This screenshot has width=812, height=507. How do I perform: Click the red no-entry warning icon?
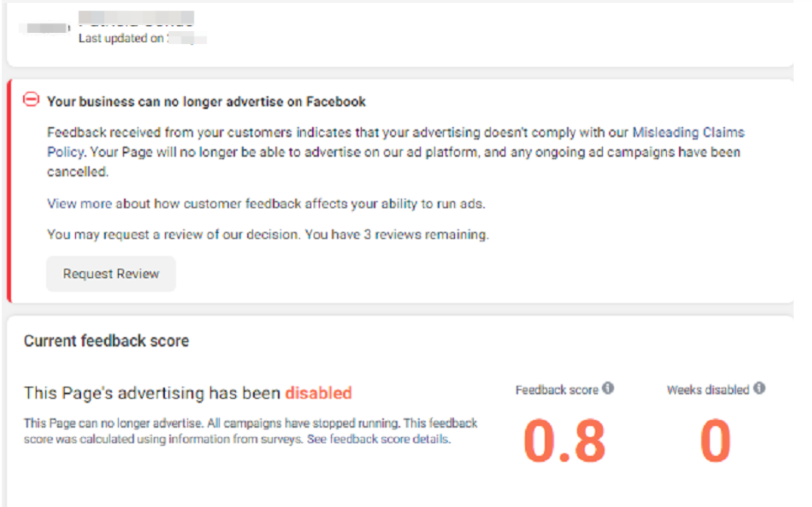point(31,100)
